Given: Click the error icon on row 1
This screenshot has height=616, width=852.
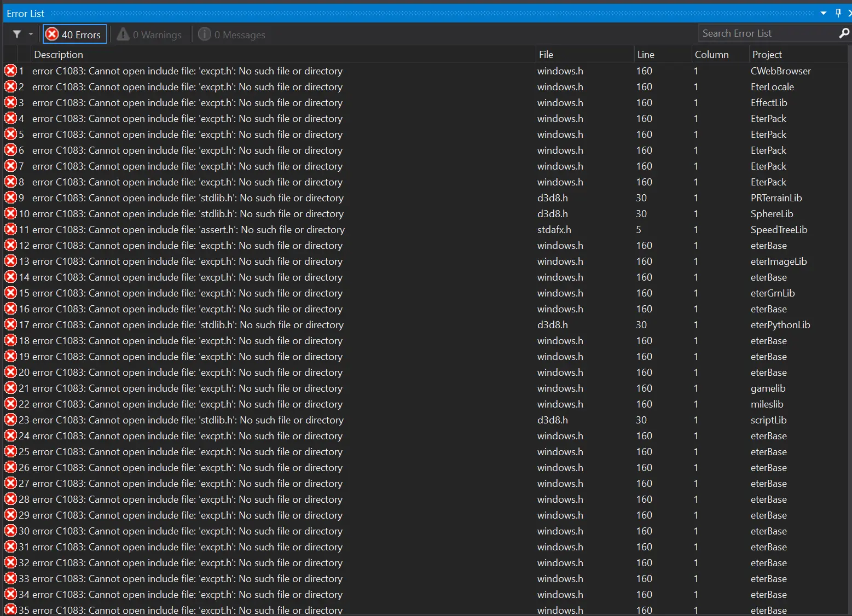Looking at the screenshot, I should coord(10,71).
